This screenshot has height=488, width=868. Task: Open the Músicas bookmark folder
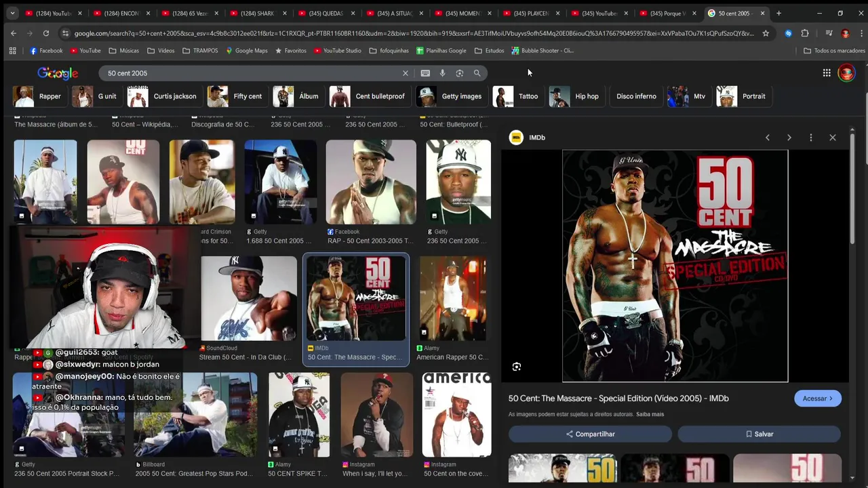(x=123, y=51)
